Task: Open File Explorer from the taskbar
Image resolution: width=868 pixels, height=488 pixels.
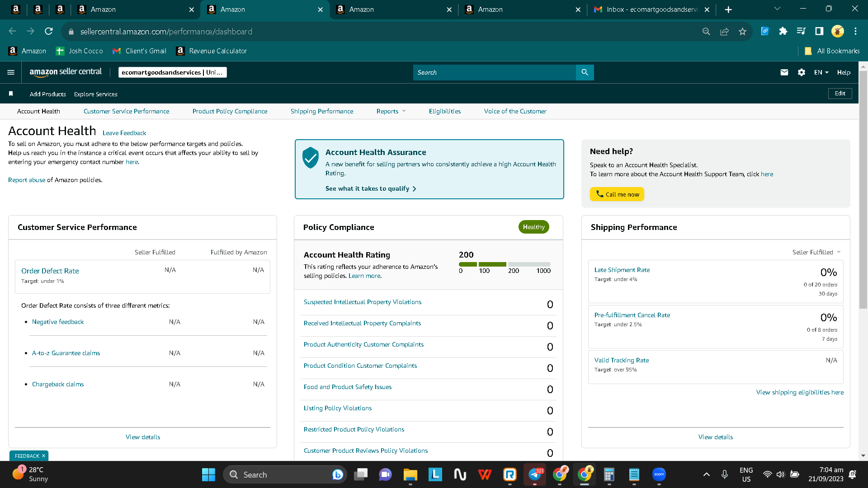Action: click(410, 474)
